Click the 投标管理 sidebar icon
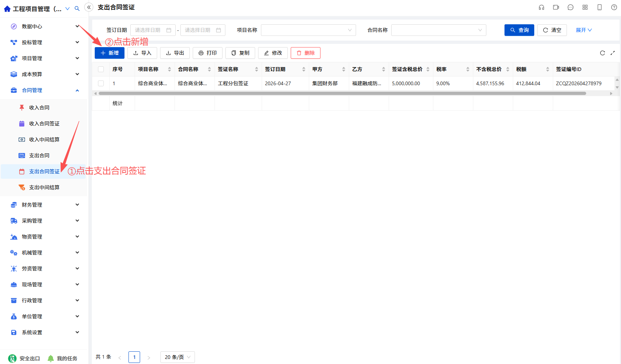Viewport: 621px width, 364px height. (14, 42)
